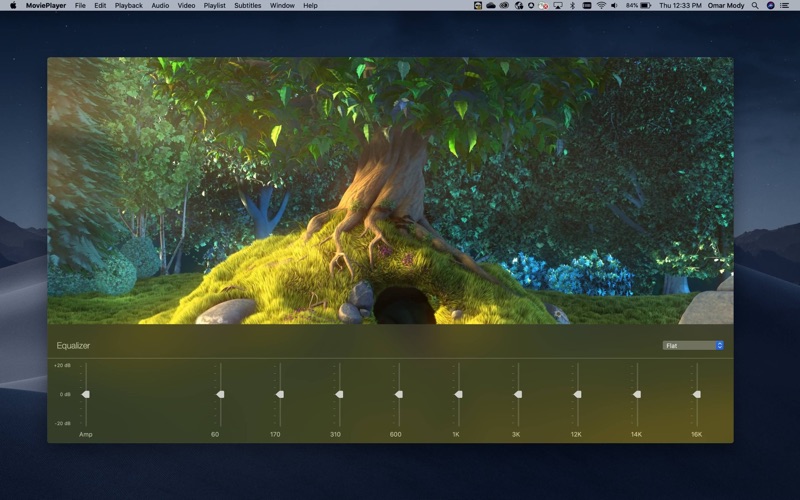Open the Subtitles menu
800x500 pixels.
tap(247, 6)
